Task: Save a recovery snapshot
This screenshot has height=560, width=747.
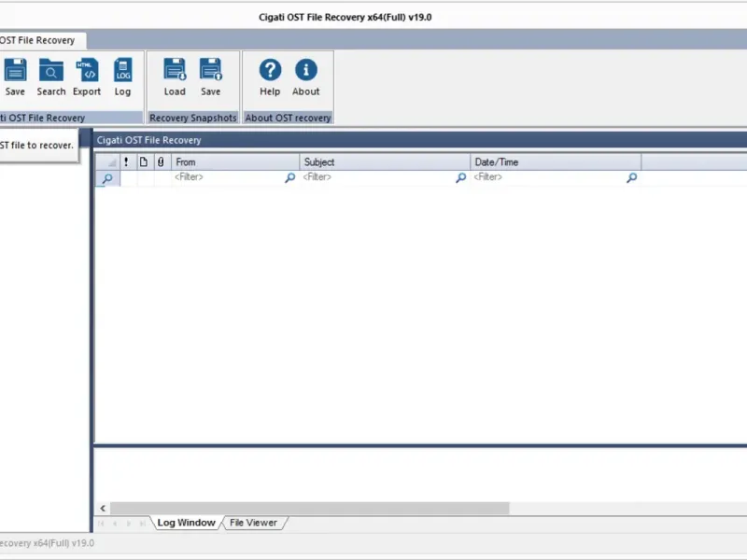Action: pyautogui.click(x=211, y=77)
